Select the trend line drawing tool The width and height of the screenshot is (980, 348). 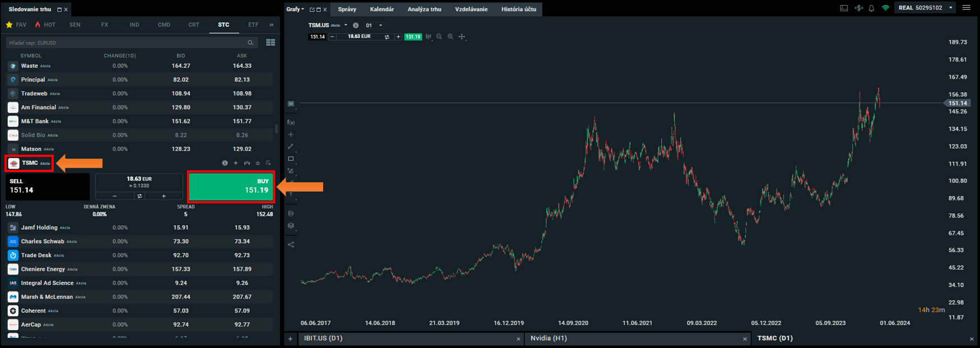[x=291, y=146]
